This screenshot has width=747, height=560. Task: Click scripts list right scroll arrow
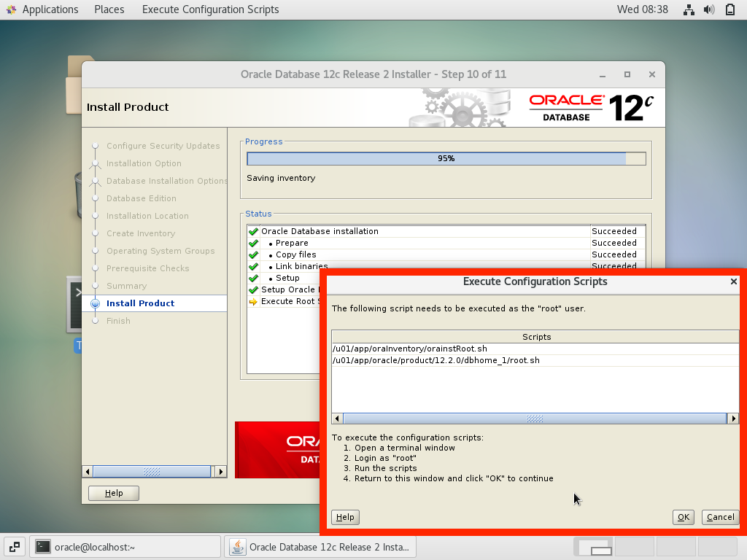click(733, 419)
